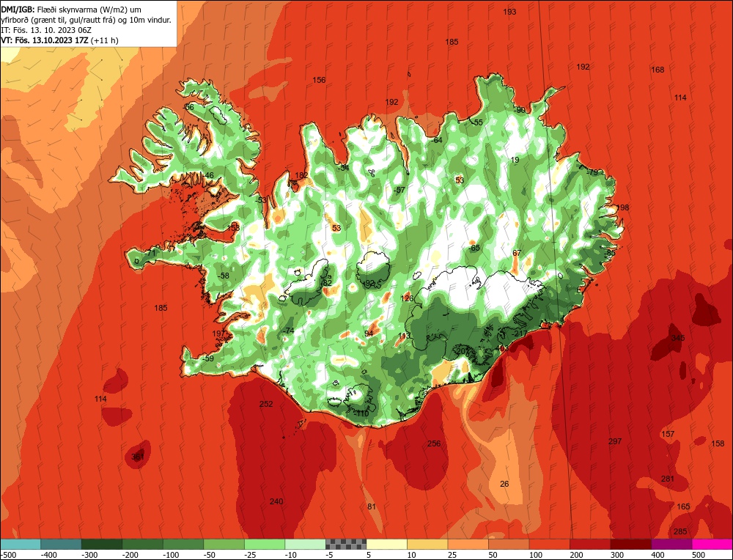Click the flux value '252' off the south coast
Screen dimensions: 733x560
[x=266, y=404]
